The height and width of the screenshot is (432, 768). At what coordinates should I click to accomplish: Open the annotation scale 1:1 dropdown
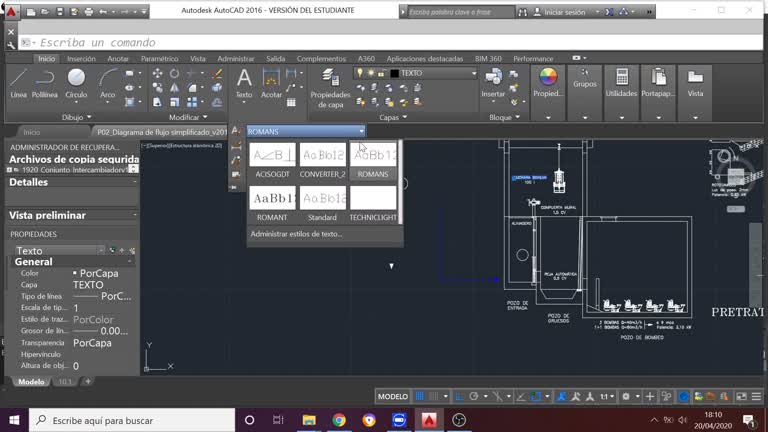(607, 396)
